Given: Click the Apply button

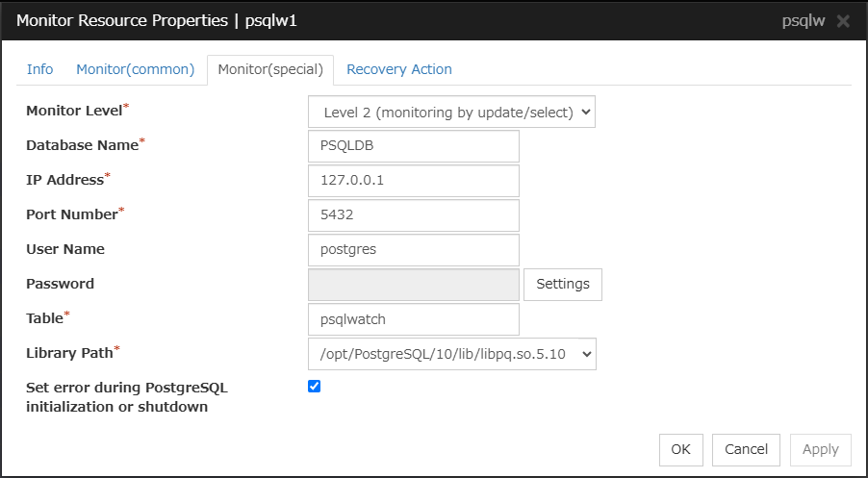Looking at the screenshot, I should [x=820, y=449].
